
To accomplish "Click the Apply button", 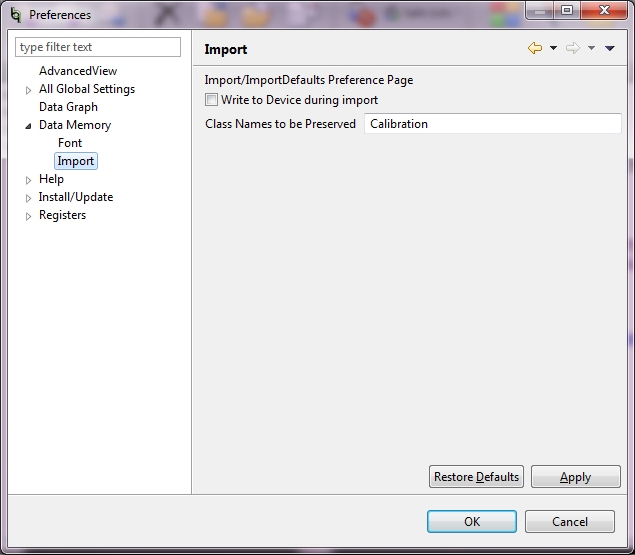I will pyautogui.click(x=575, y=476).
